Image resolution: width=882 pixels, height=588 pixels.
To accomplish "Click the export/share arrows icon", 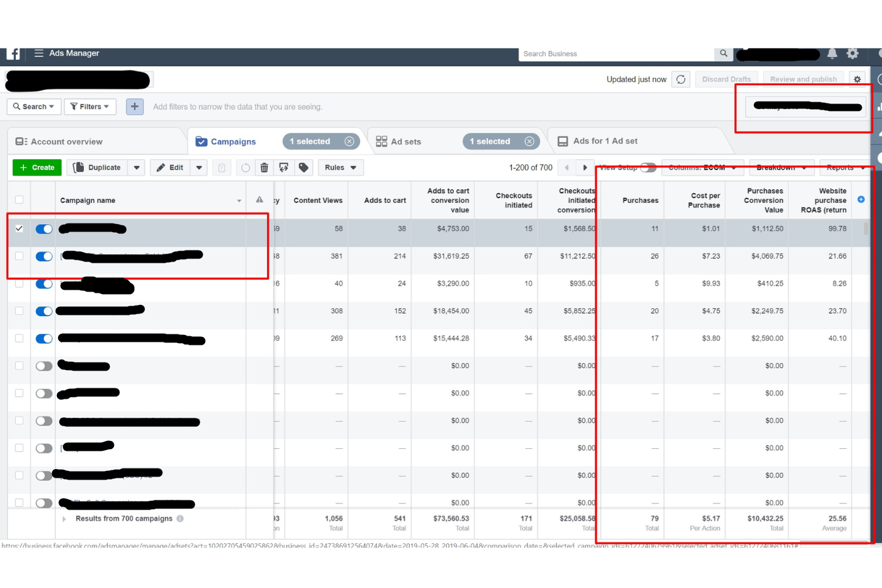I will pyautogui.click(x=284, y=167).
